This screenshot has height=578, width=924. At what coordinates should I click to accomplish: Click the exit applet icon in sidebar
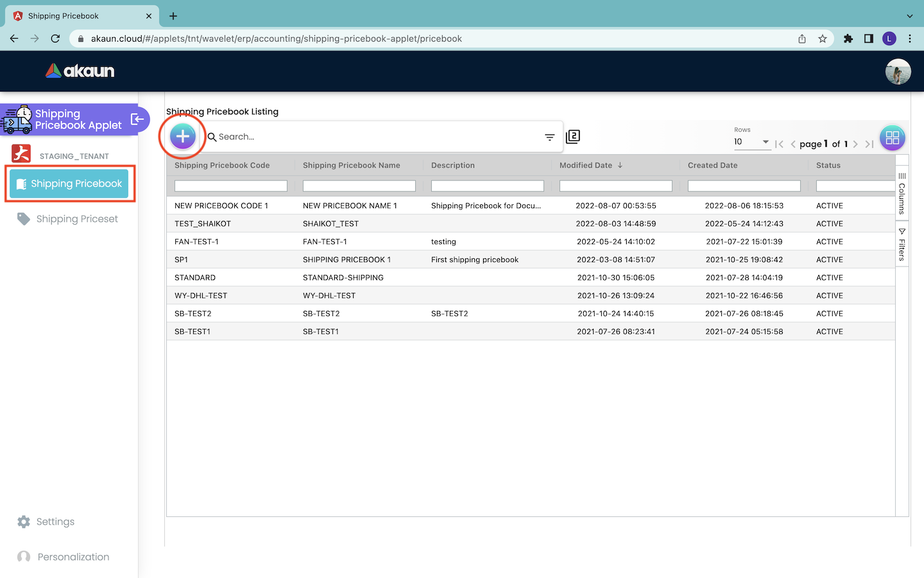tap(137, 119)
